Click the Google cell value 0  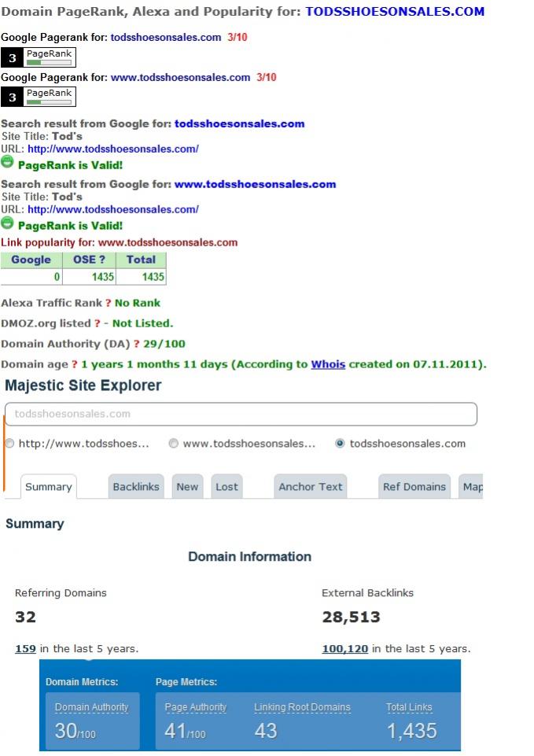click(57, 277)
